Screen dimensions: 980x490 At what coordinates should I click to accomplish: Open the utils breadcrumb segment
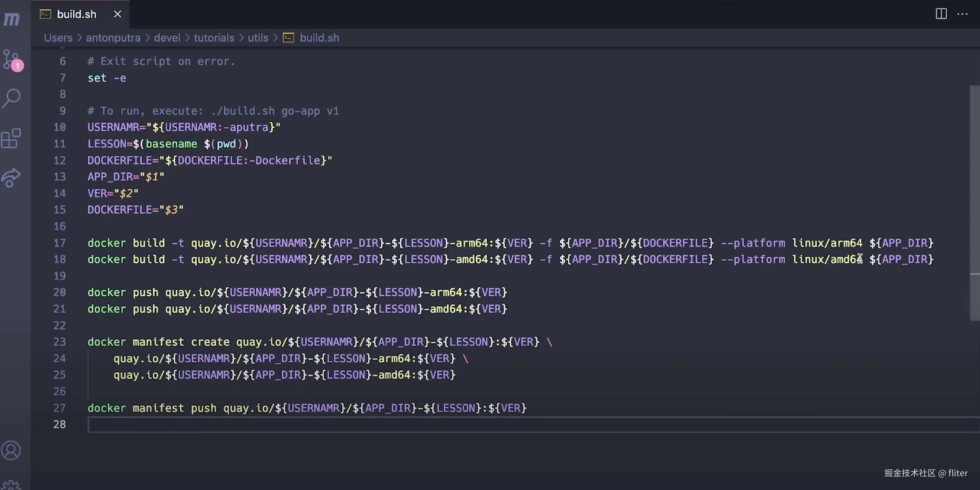[258, 38]
